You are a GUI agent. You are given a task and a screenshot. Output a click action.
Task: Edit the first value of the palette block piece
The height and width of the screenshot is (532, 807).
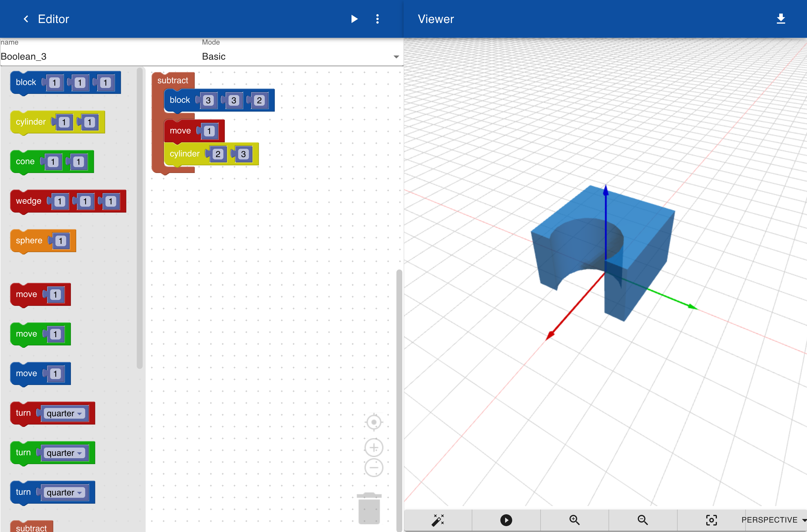coord(54,83)
